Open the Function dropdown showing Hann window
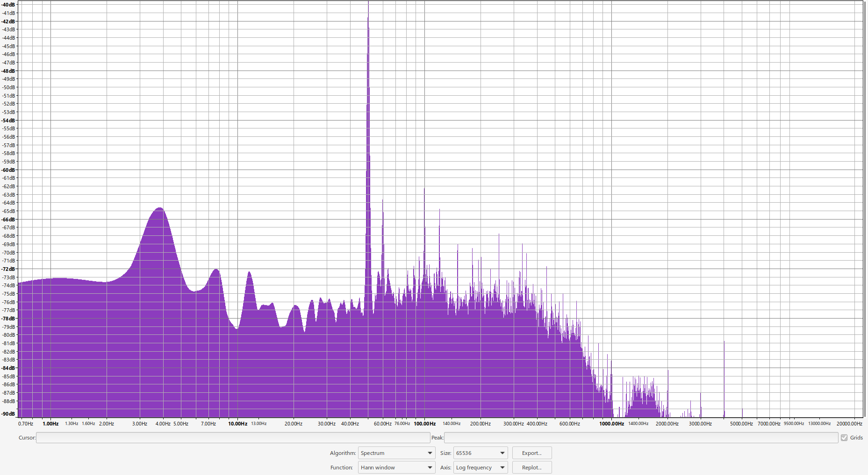Viewport: 868px width, 475px height. click(x=396, y=468)
